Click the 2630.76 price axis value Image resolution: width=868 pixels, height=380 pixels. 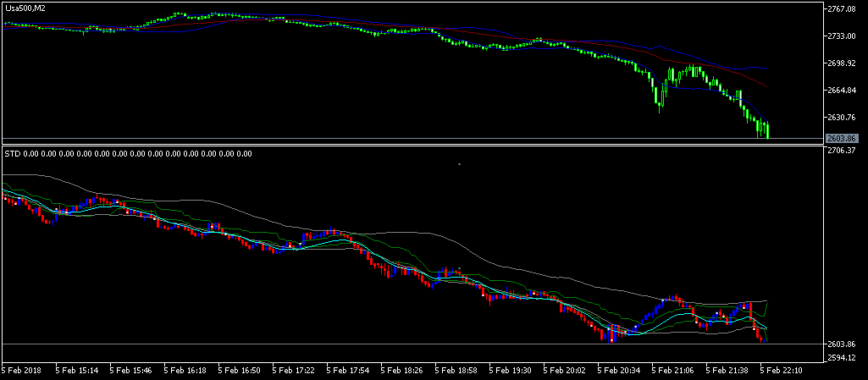coord(841,118)
